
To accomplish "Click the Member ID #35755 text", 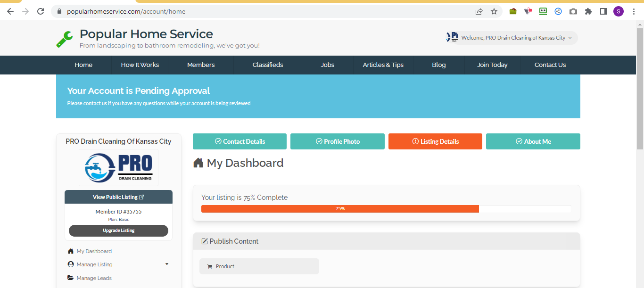I will [x=118, y=212].
